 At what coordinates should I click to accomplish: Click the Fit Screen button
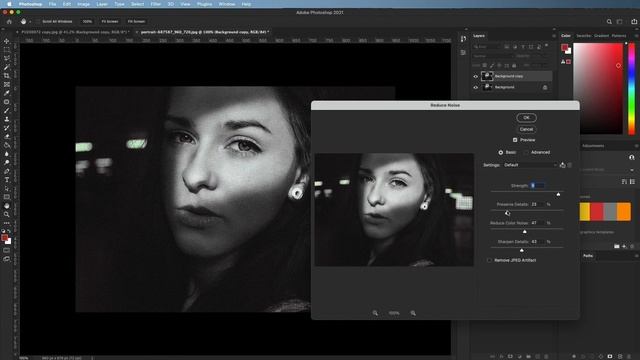click(110, 21)
